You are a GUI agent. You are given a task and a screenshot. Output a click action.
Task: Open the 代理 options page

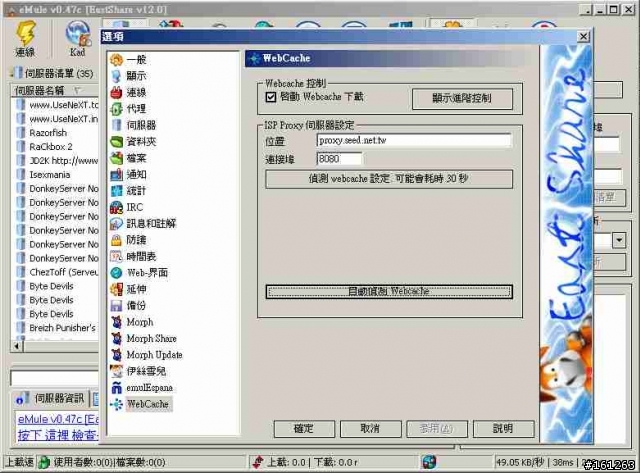pyautogui.click(x=128, y=109)
